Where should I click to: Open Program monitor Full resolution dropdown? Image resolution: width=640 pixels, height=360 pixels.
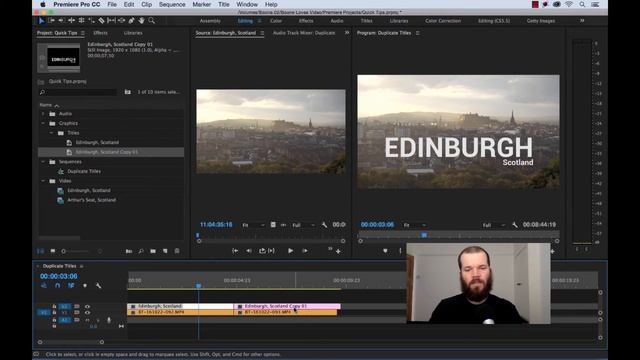pyautogui.click(x=494, y=225)
